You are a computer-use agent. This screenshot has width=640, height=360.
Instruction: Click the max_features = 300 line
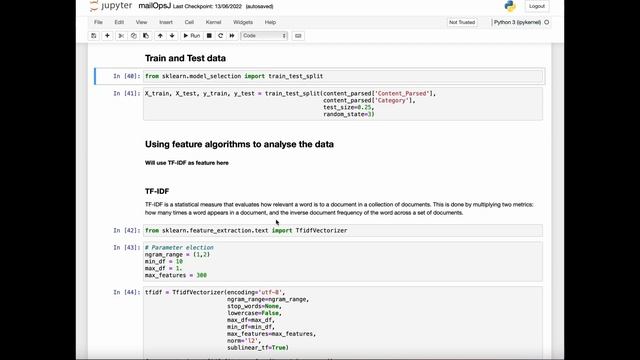point(176,276)
